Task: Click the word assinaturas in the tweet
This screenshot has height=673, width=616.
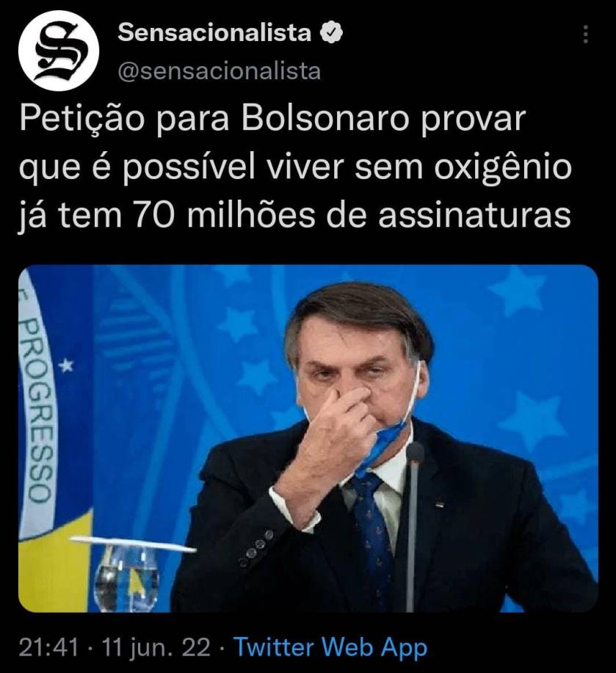Action: (474, 215)
